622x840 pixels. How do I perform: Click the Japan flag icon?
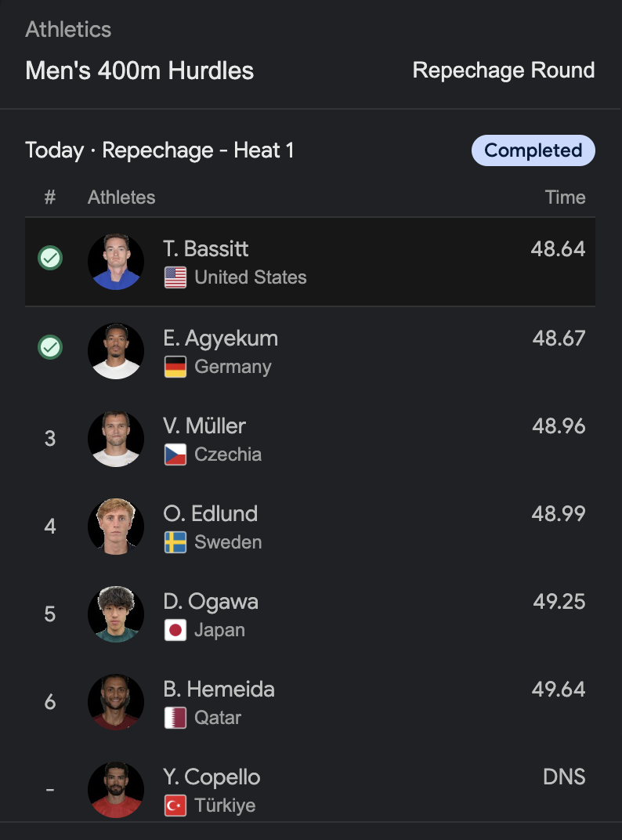(175, 630)
